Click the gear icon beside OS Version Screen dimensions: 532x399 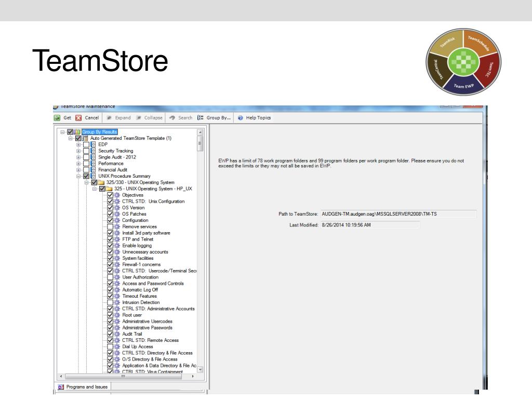pos(117,208)
